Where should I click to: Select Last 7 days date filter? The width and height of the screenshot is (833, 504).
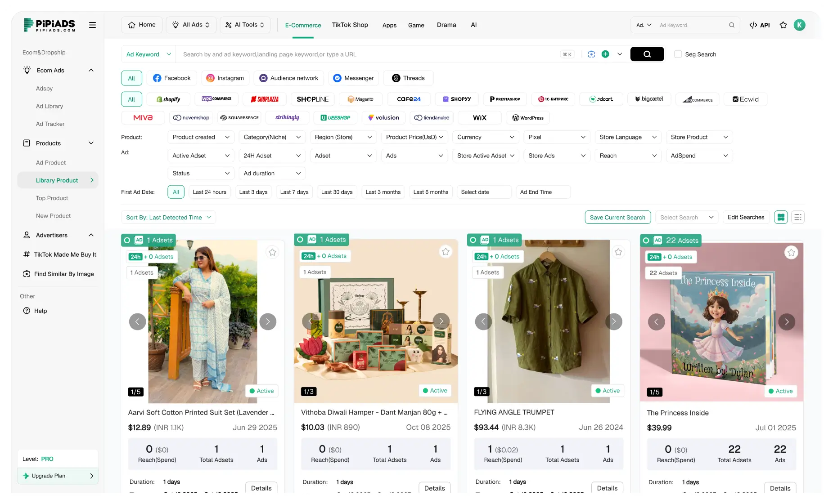[x=294, y=192]
